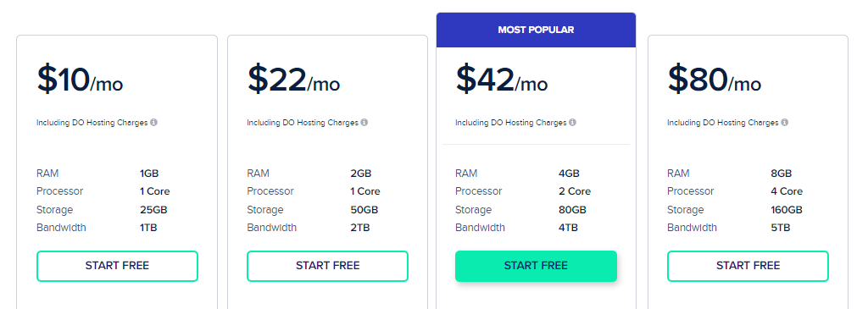Image resolution: width=868 pixels, height=309 pixels.
Task: Click the 2 Core Processor value in the $42 plan
Action: 575,191
